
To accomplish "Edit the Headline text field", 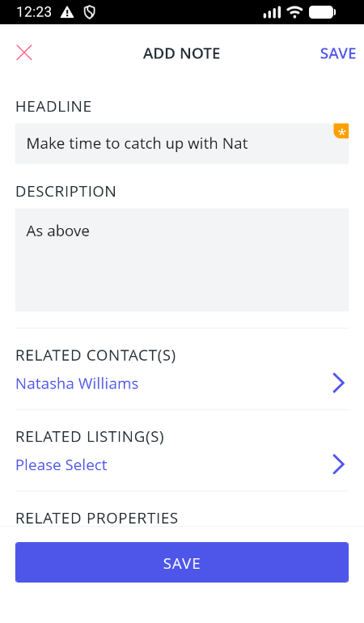I will pyautogui.click(x=182, y=143).
